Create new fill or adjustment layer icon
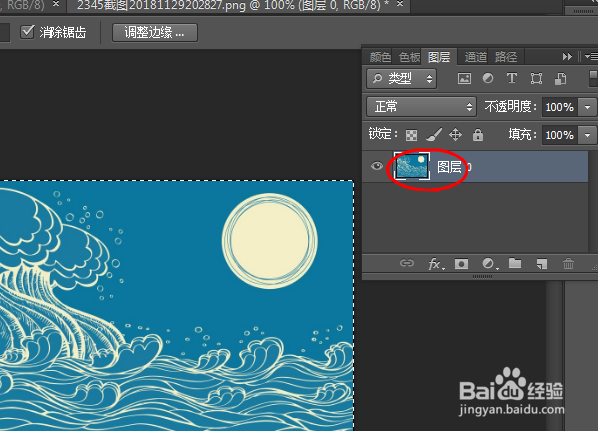Viewport: 598px width, 431px height. 489,264
